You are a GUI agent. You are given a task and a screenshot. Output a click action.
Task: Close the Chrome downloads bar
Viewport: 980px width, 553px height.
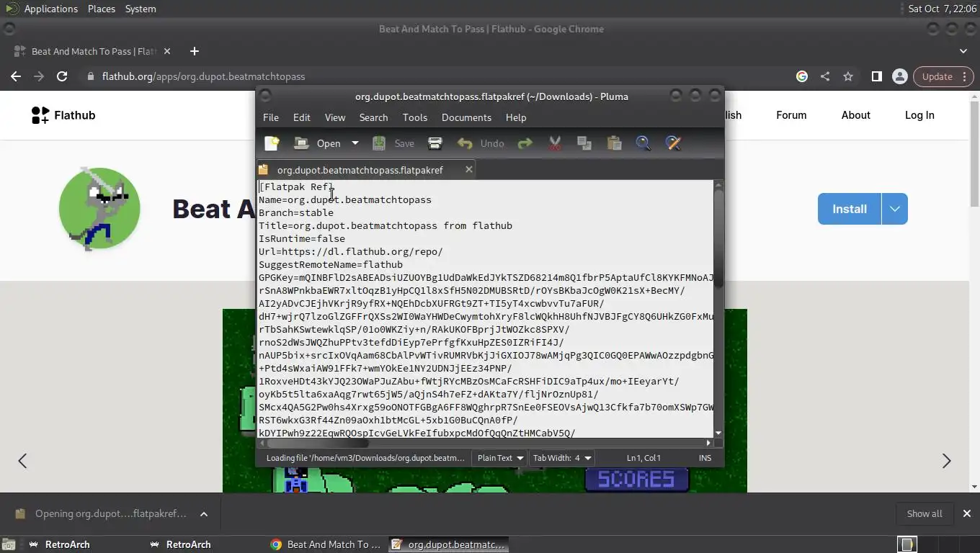[967, 514]
